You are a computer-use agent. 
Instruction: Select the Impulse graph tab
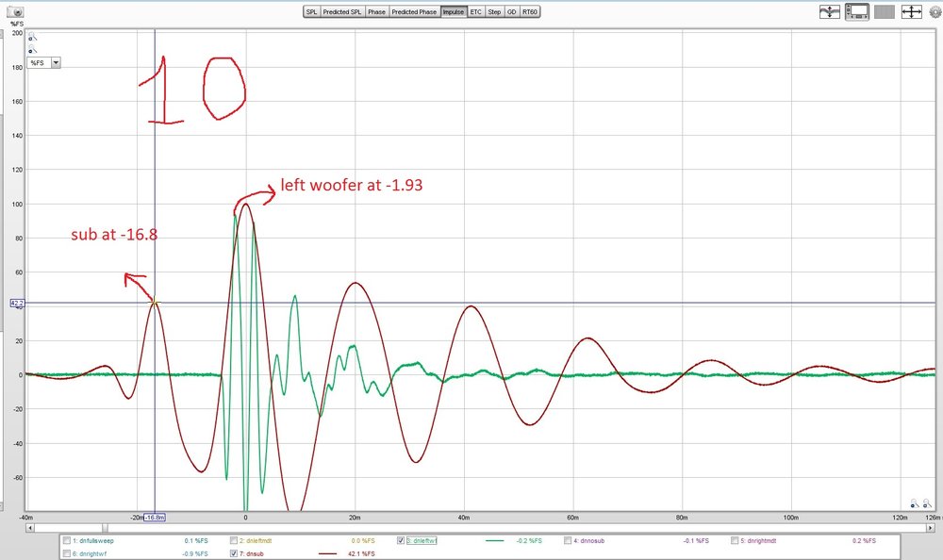tap(454, 11)
